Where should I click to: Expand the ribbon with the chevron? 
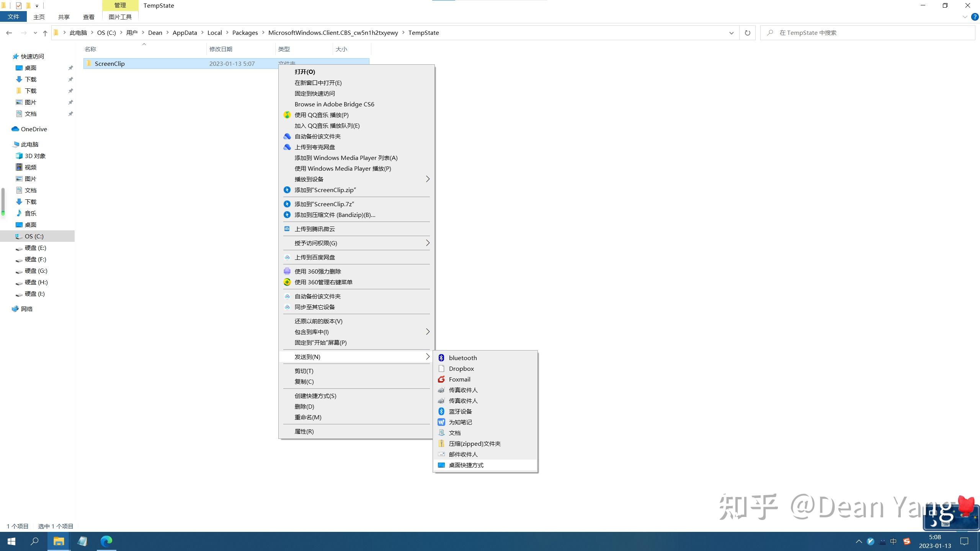tap(965, 17)
